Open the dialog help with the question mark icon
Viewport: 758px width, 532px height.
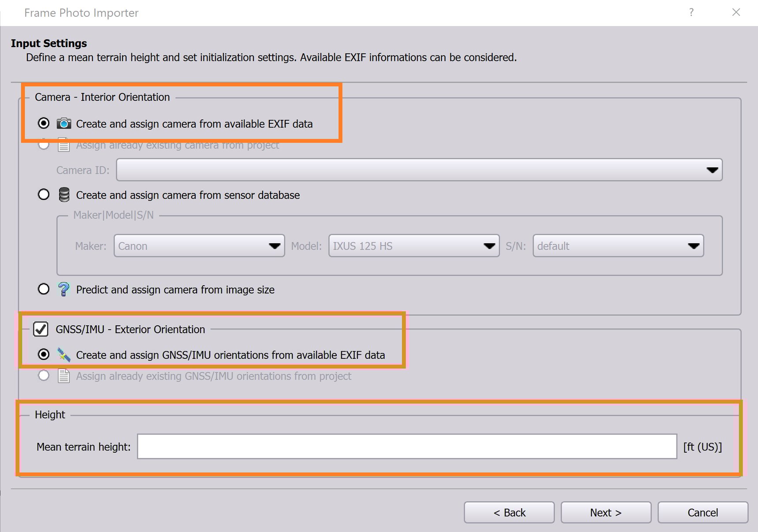(691, 12)
